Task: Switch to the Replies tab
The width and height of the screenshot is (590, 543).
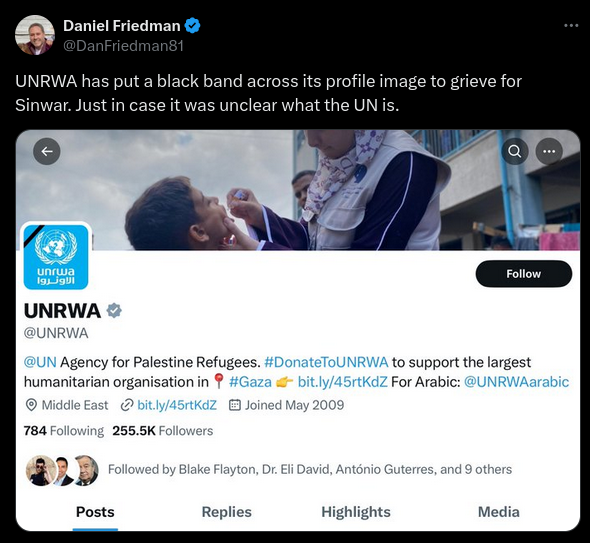Action: coord(227,512)
